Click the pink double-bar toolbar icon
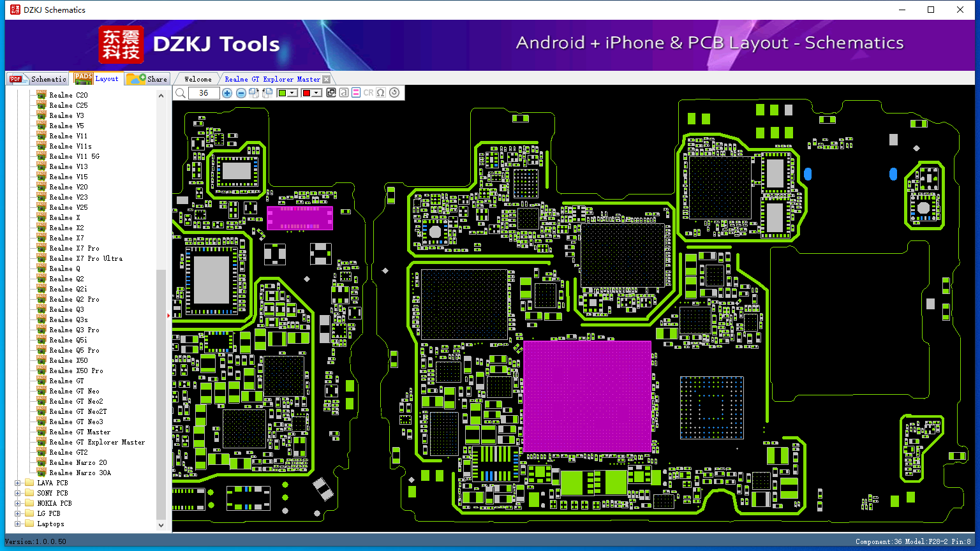This screenshot has width=980, height=551. pyautogui.click(x=356, y=93)
